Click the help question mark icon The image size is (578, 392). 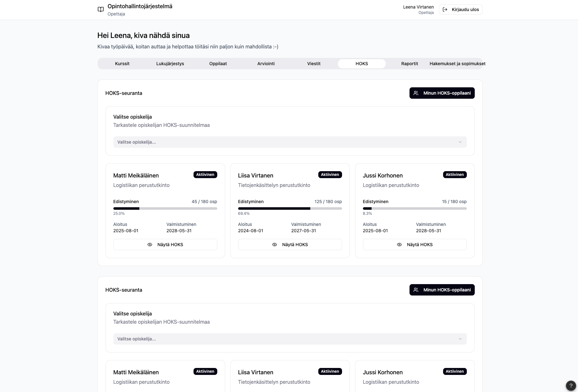(571, 385)
